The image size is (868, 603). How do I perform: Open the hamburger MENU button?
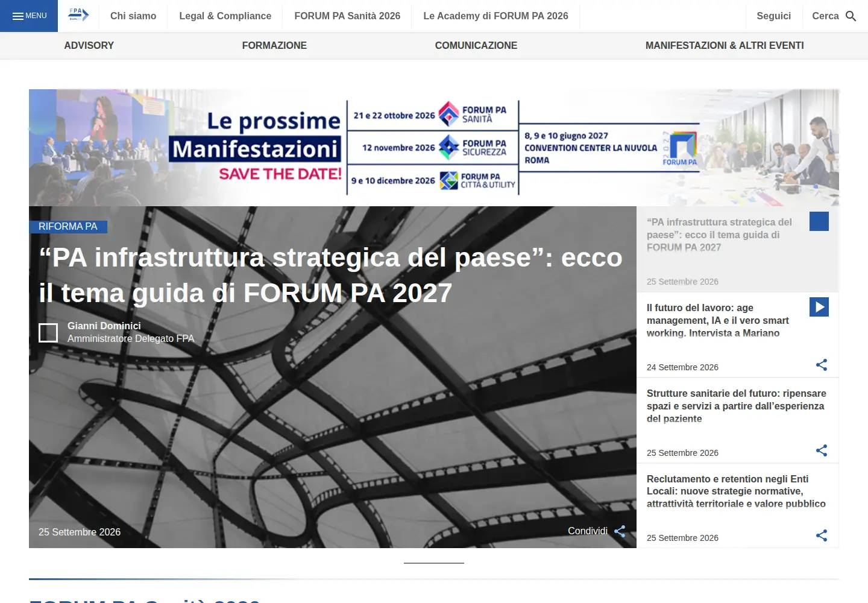coord(29,16)
